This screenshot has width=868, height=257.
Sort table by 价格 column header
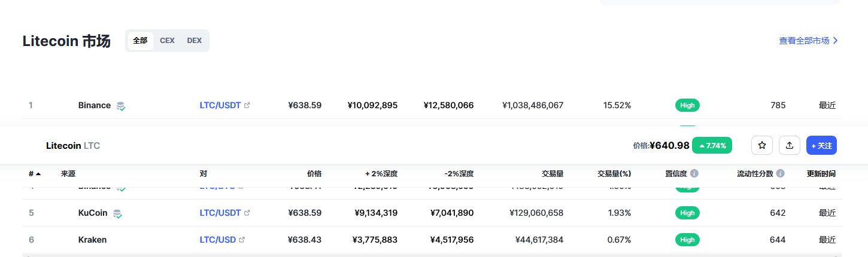pyautogui.click(x=314, y=174)
